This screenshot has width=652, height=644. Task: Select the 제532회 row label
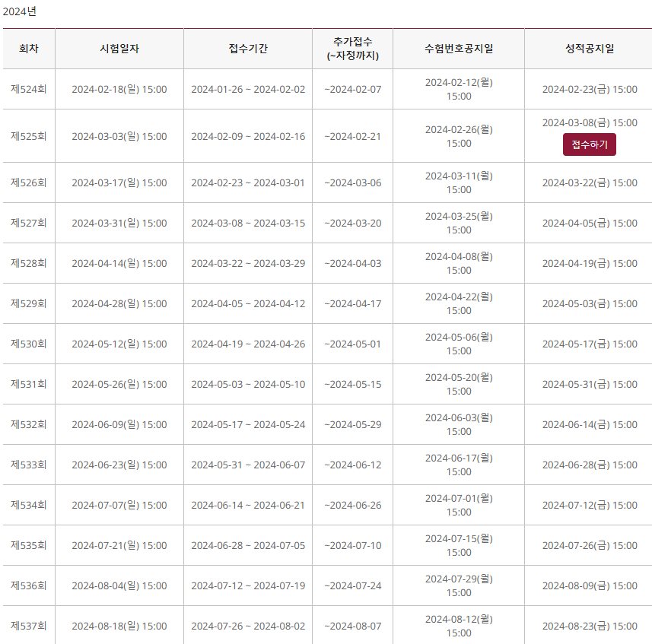tap(29, 424)
